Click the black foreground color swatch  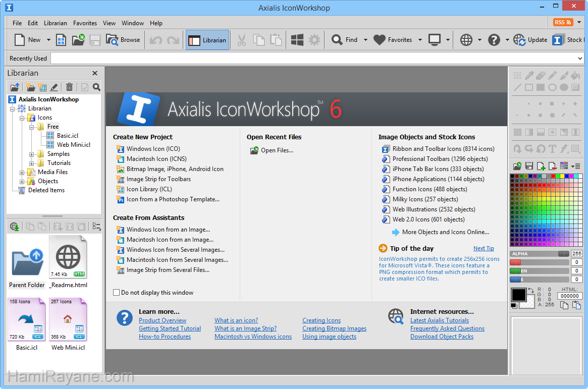point(519,295)
